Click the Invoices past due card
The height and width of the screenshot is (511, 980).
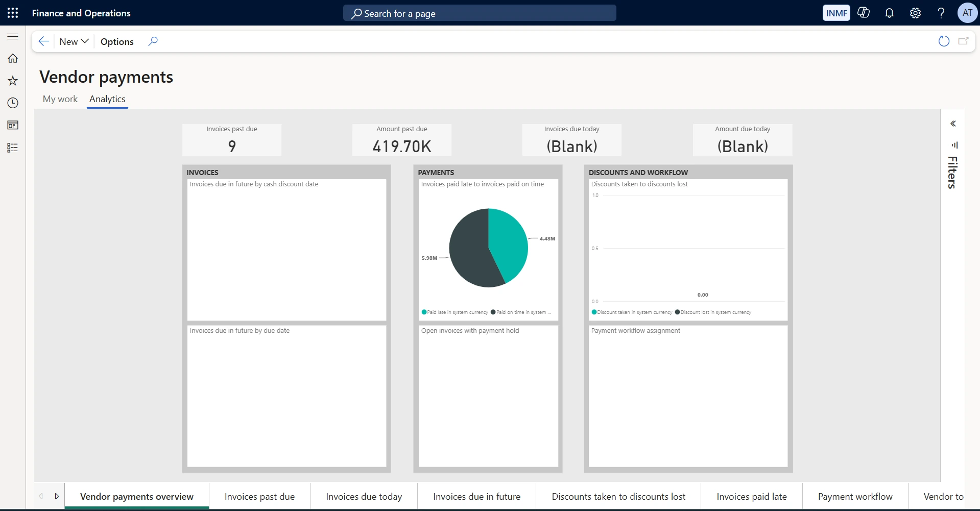[231, 140]
